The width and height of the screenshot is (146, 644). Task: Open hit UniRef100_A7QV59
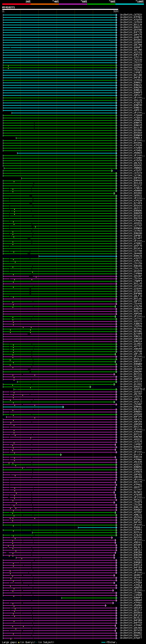pyautogui.click(x=131, y=20)
